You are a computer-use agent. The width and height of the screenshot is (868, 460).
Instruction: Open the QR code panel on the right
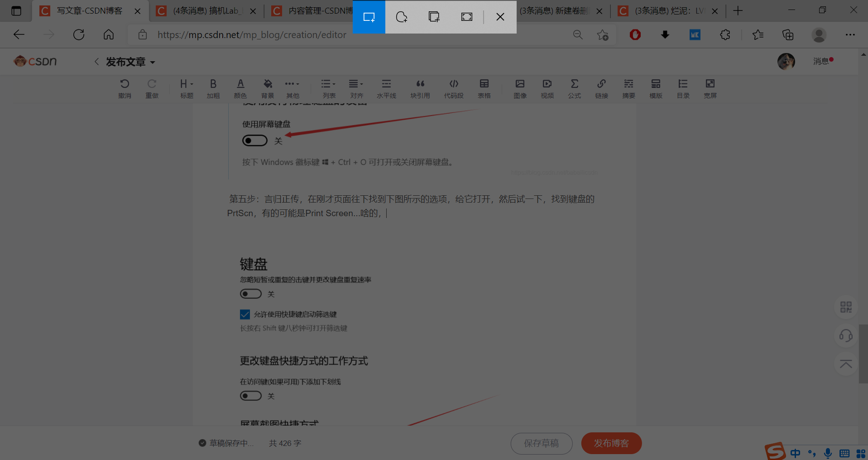click(x=845, y=307)
